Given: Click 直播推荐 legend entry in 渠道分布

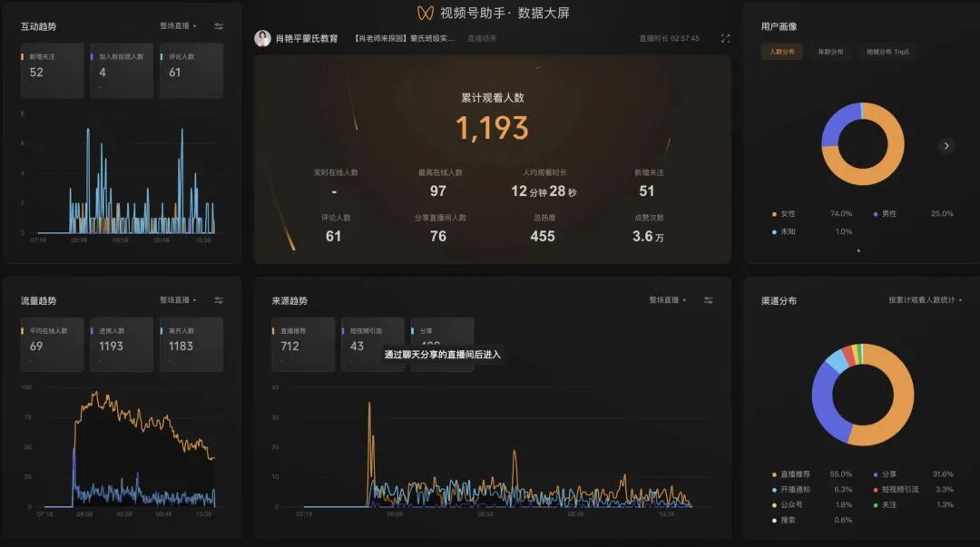Looking at the screenshot, I should coord(791,474).
